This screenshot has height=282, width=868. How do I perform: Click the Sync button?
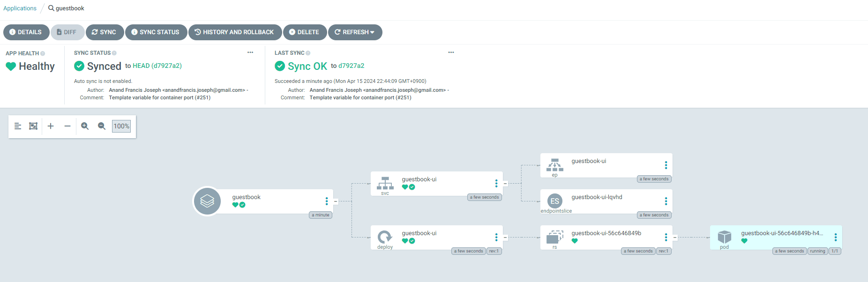point(105,32)
